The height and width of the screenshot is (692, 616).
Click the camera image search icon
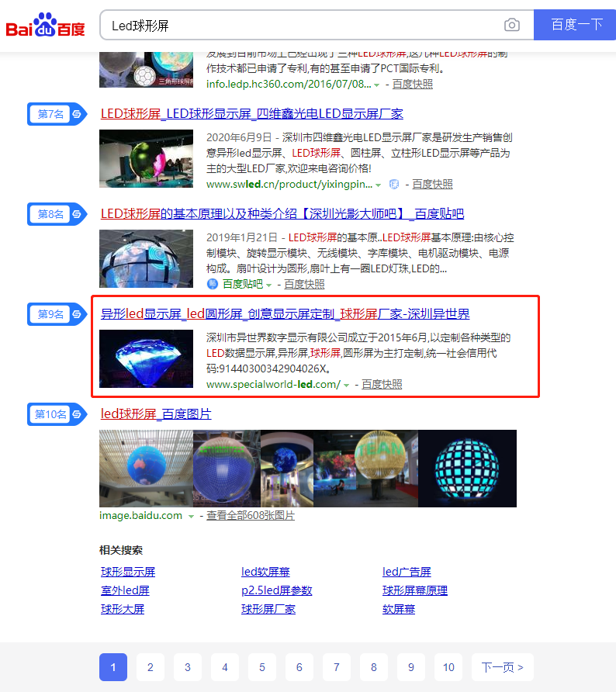click(x=511, y=25)
